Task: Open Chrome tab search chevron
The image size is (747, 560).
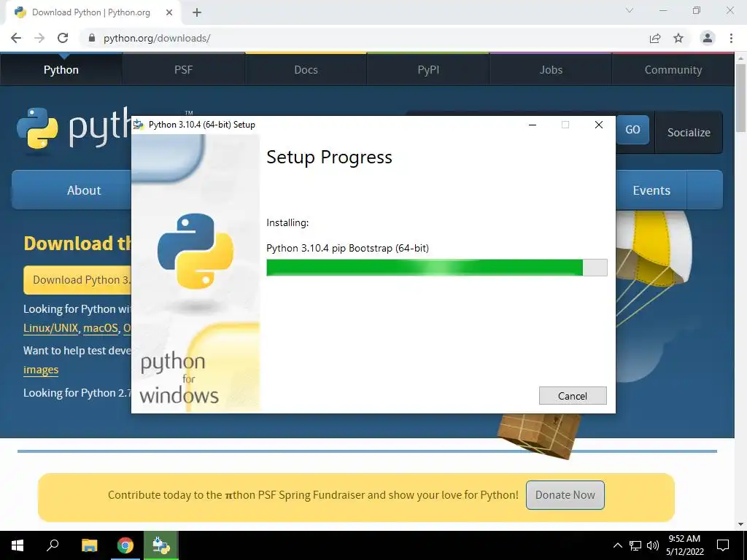Action: 630,10
